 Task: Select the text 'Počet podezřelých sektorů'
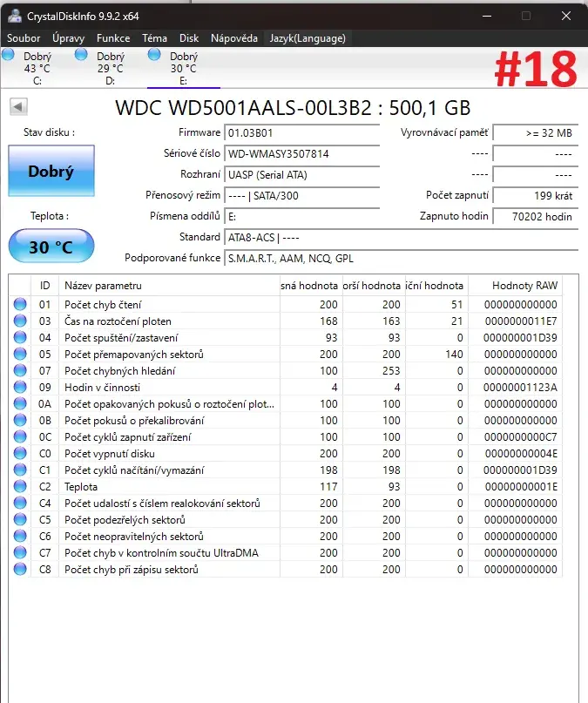coord(125,520)
